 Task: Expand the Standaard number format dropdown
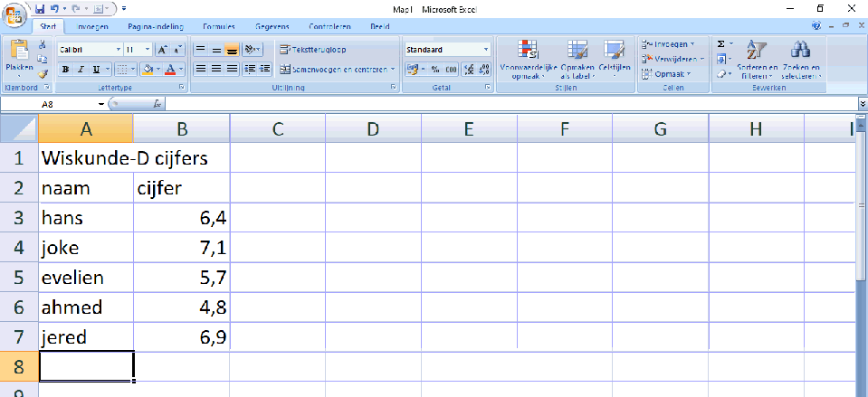pyautogui.click(x=486, y=49)
